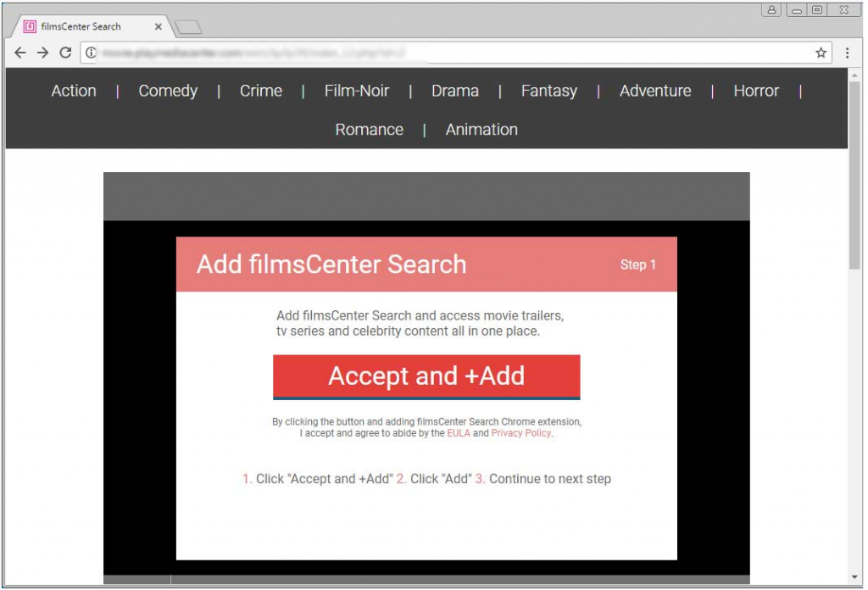Click the site info icon in address bar
868x590 pixels.
pyautogui.click(x=91, y=53)
